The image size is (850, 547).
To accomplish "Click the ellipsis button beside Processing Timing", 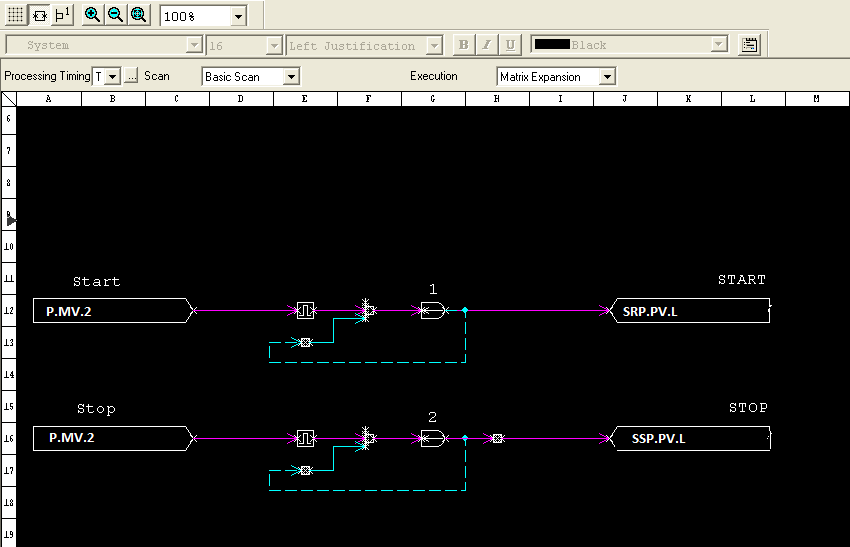I will pyautogui.click(x=131, y=76).
